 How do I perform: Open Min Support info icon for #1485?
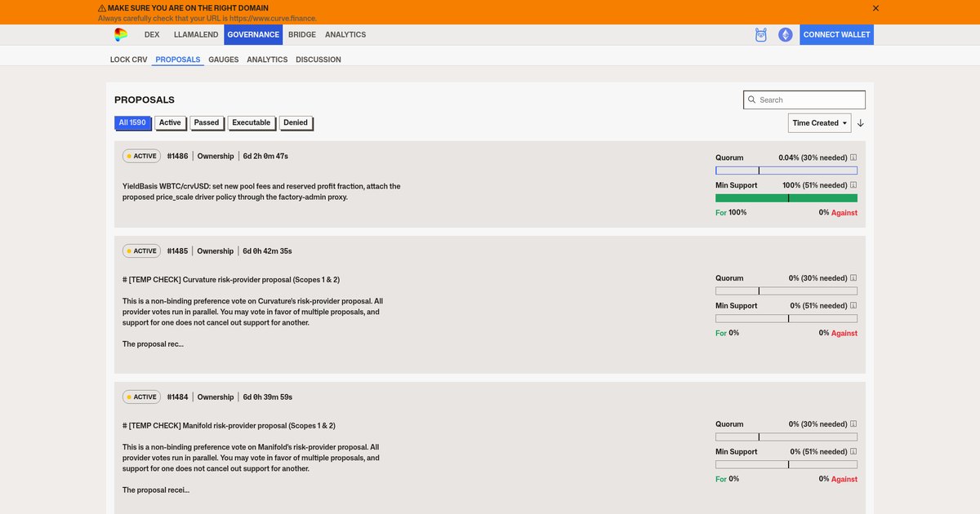coord(853,306)
